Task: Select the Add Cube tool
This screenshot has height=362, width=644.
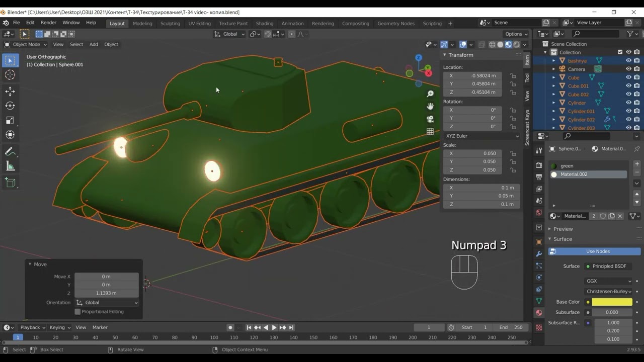Action: [10, 183]
